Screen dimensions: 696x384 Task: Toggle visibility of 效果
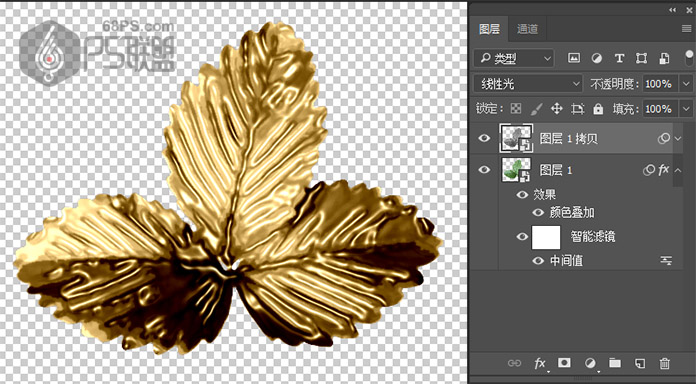(x=522, y=194)
